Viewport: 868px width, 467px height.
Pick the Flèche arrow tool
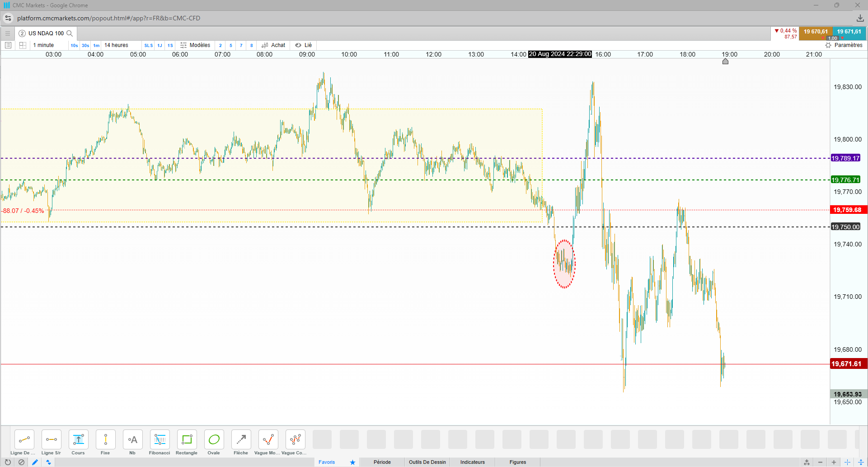pyautogui.click(x=241, y=443)
